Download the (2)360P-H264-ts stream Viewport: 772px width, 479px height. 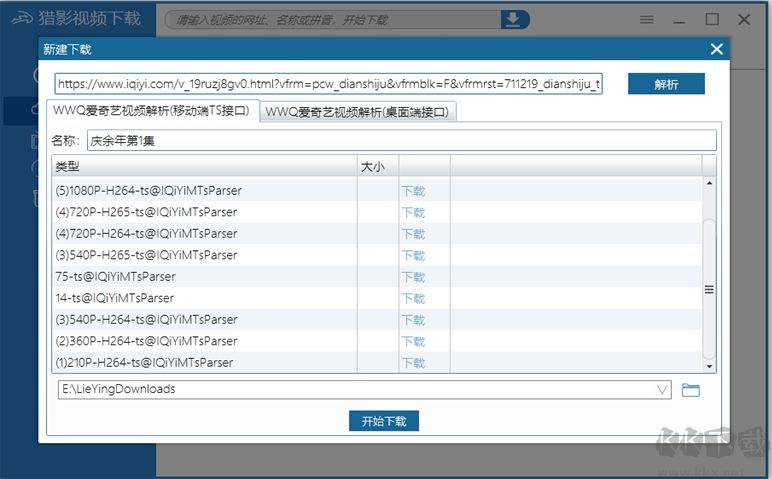[413, 341]
